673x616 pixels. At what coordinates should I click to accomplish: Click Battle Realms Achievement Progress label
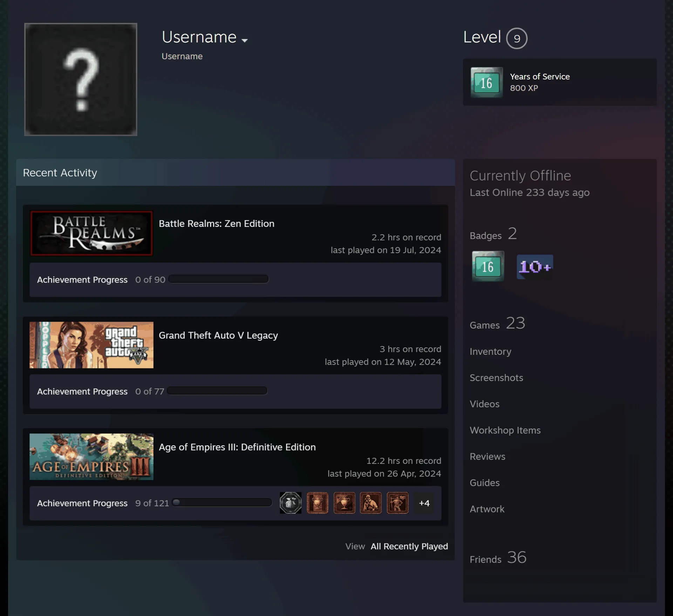pyautogui.click(x=82, y=280)
